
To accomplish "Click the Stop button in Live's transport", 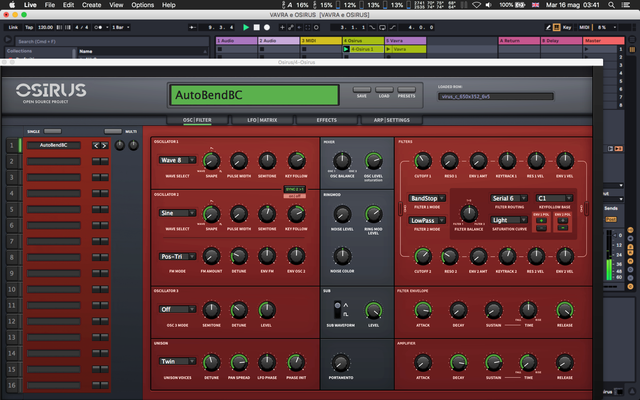I will pos(256,27).
